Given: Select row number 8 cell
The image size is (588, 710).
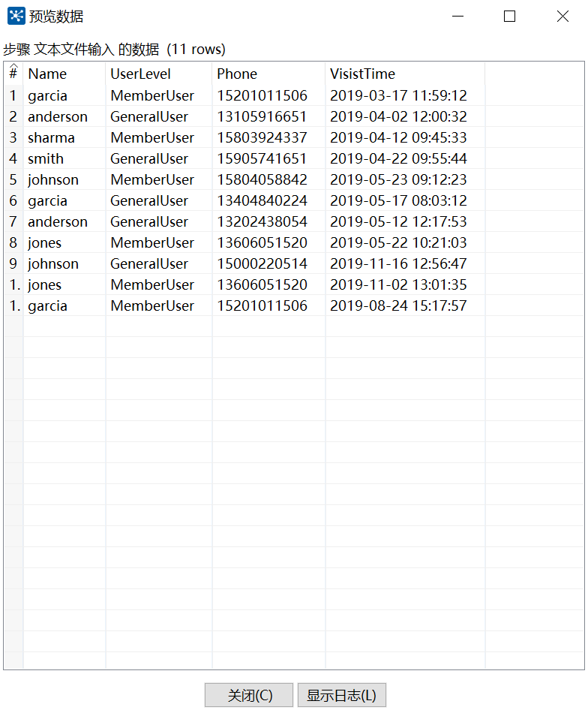Looking at the screenshot, I should coord(13,242).
